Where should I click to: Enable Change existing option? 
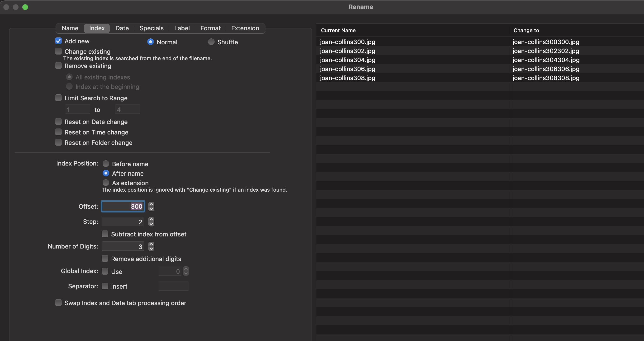(58, 51)
